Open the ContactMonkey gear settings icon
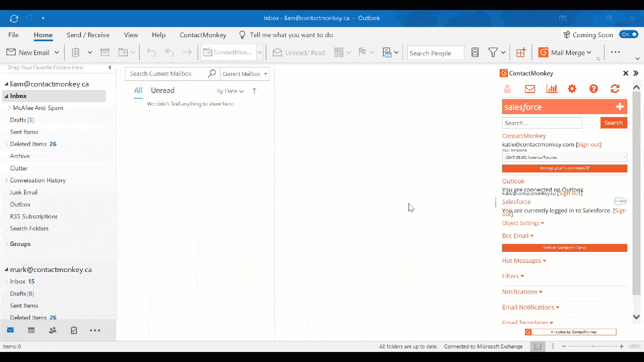Viewport: 644px width, 362px height. (x=572, y=89)
